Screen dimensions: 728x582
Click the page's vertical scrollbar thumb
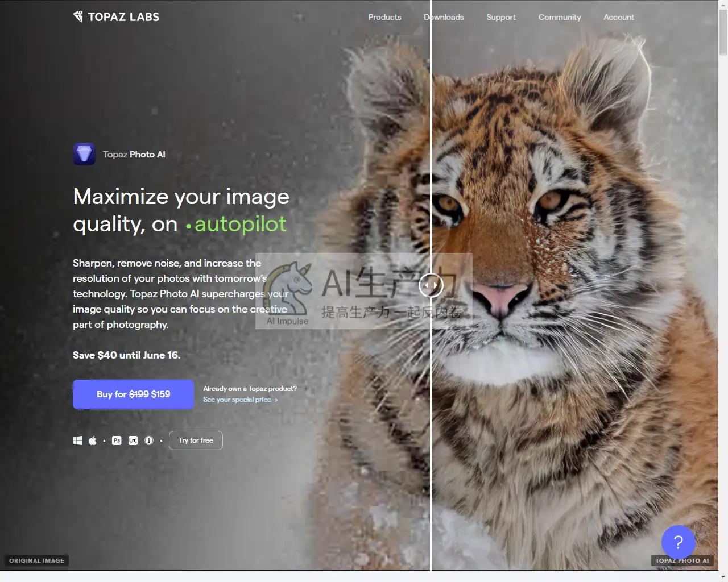click(723, 31)
